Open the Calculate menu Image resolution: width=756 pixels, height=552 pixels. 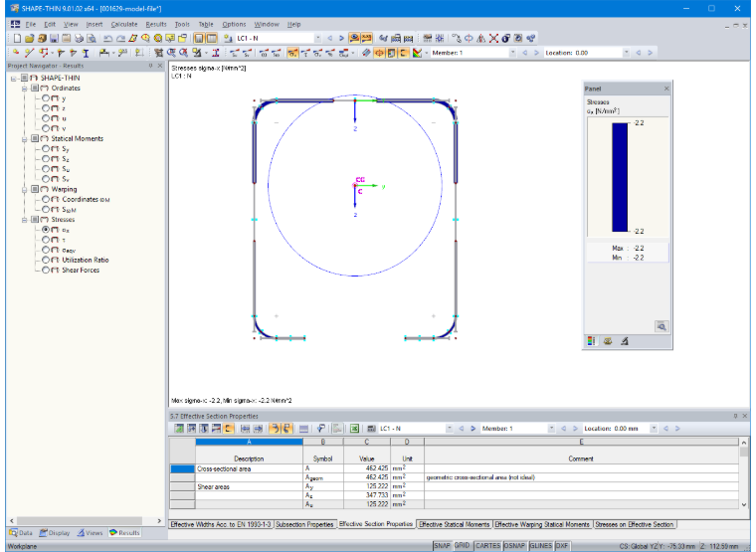click(x=124, y=24)
